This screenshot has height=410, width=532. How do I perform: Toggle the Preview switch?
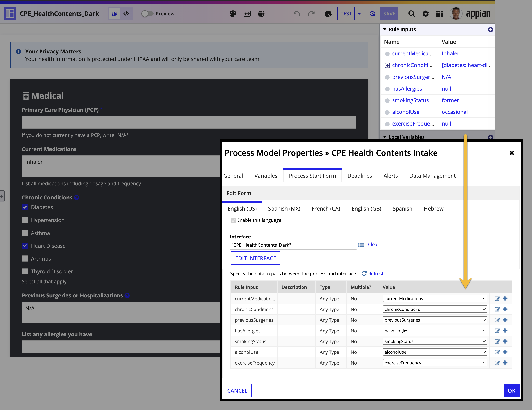tap(147, 14)
